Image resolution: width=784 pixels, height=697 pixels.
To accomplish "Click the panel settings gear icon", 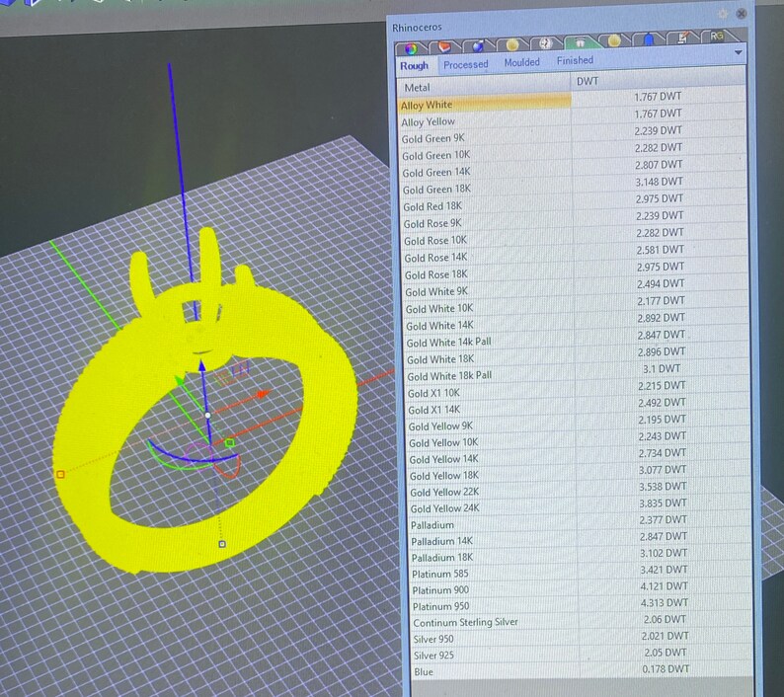I will pyautogui.click(x=723, y=14).
